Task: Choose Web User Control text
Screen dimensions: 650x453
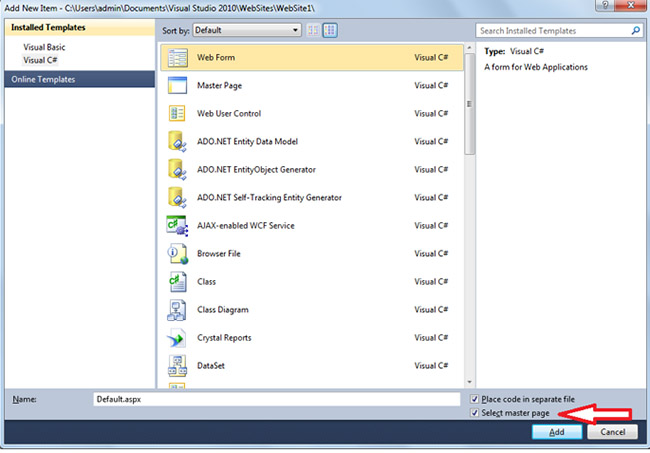Action: pyautogui.click(x=229, y=114)
